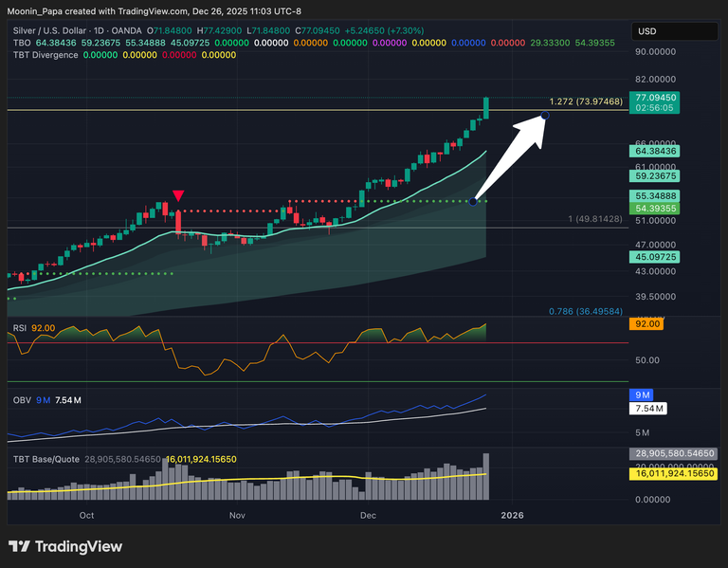This screenshot has height=568, width=728.
Task: Click the 77.09450 current price tag
Action: click(x=655, y=97)
